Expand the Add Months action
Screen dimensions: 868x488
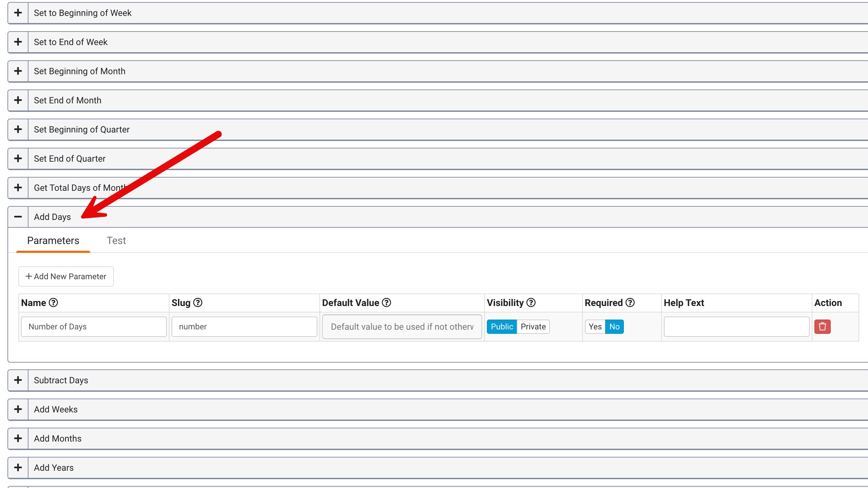(17, 438)
